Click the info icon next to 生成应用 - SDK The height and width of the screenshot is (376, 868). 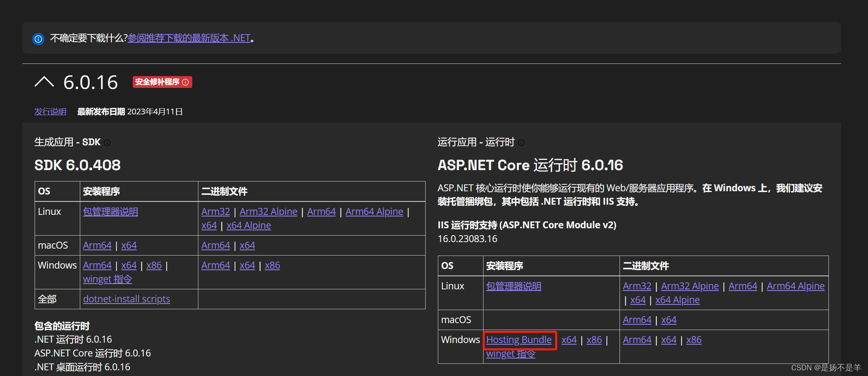point(107,142)
